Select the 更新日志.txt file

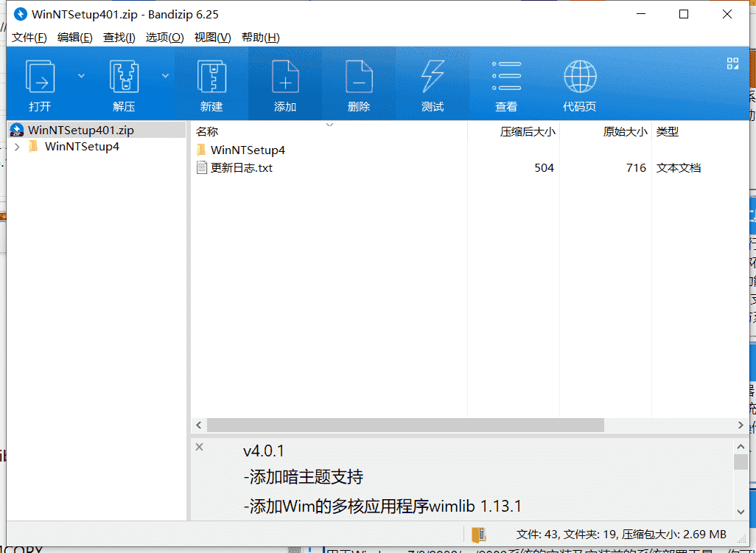pyautogui.click(x=241, y=168)
